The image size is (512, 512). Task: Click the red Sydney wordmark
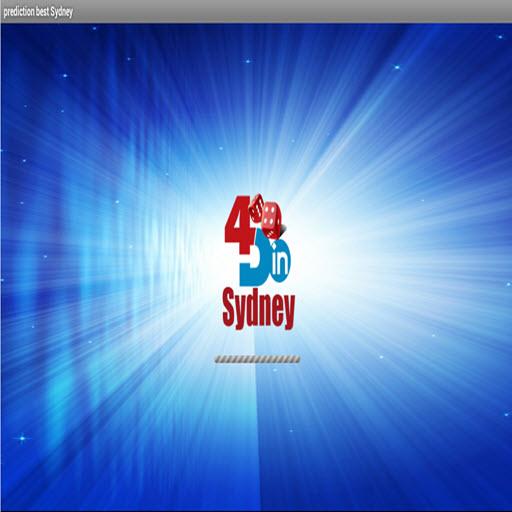coord(259,310)
